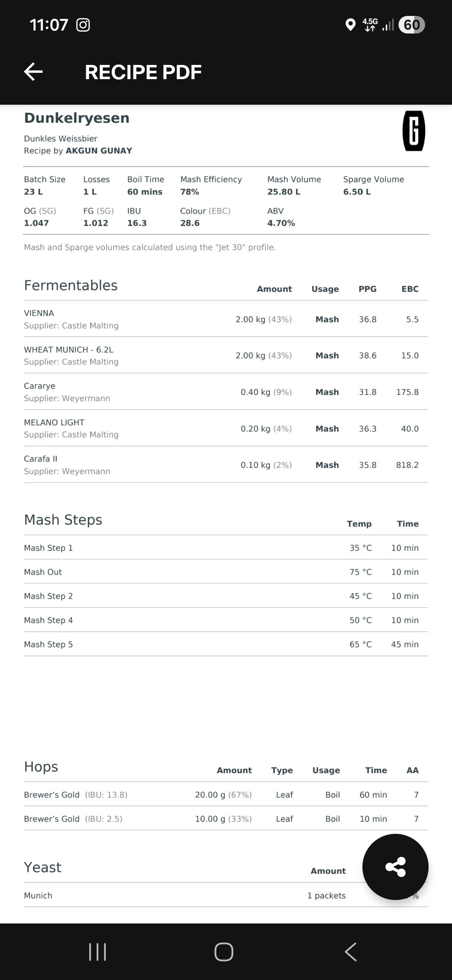452x980 pixels.
Task: Tap the RECIPE PDF title
Action: pos(143,72)
